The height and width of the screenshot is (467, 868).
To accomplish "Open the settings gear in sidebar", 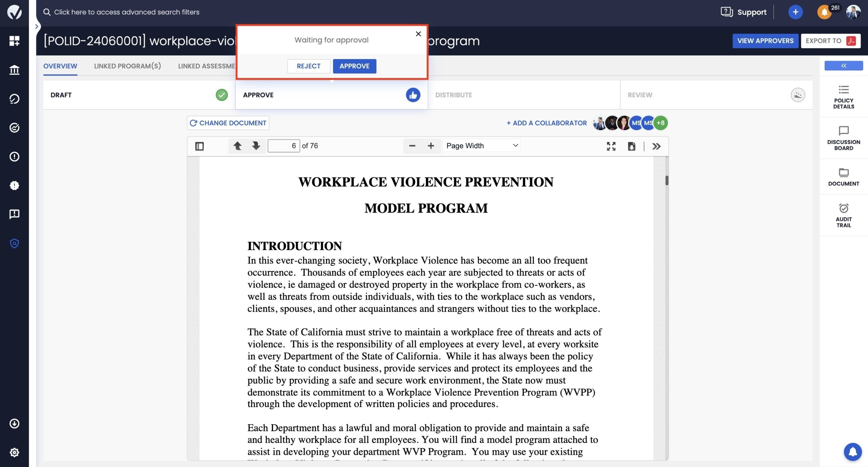I will [x=14, y=452].
